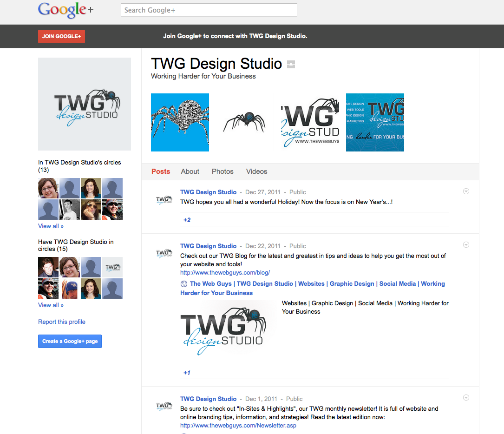Click the JOIN GOOGLE+ button
504x434 pixels.
click(61, 36)
